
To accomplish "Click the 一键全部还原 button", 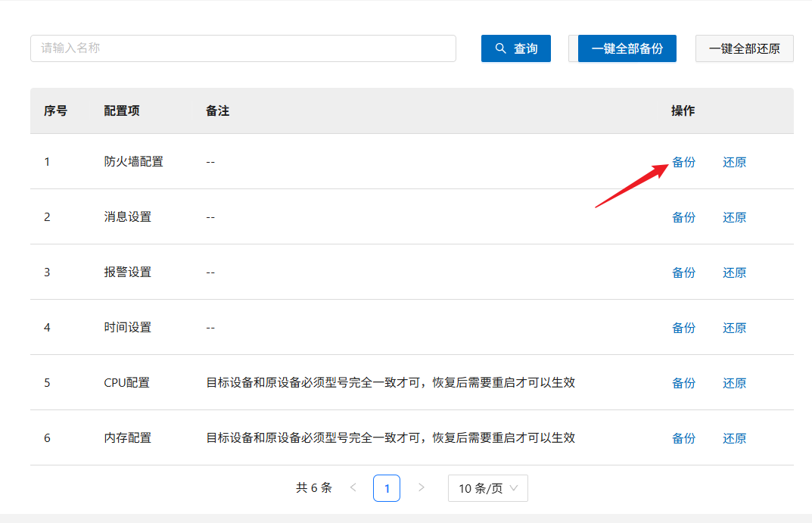I will [x=744, y=48].
